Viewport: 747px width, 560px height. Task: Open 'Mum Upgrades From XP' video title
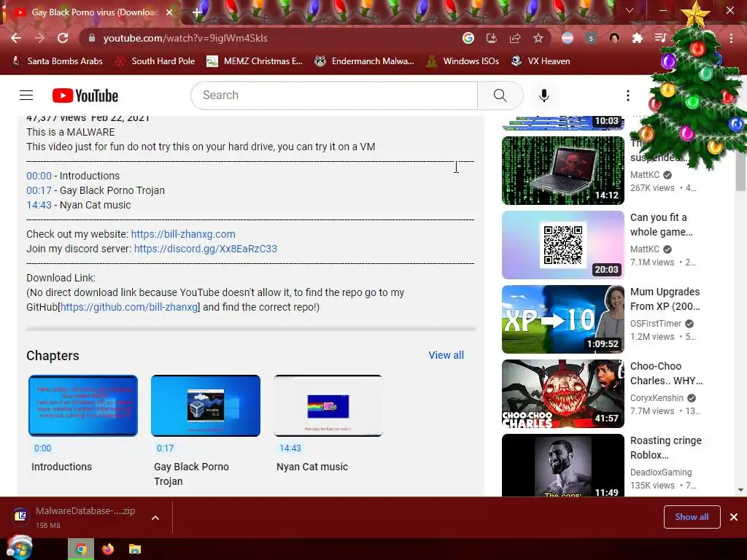coord(665,299)
